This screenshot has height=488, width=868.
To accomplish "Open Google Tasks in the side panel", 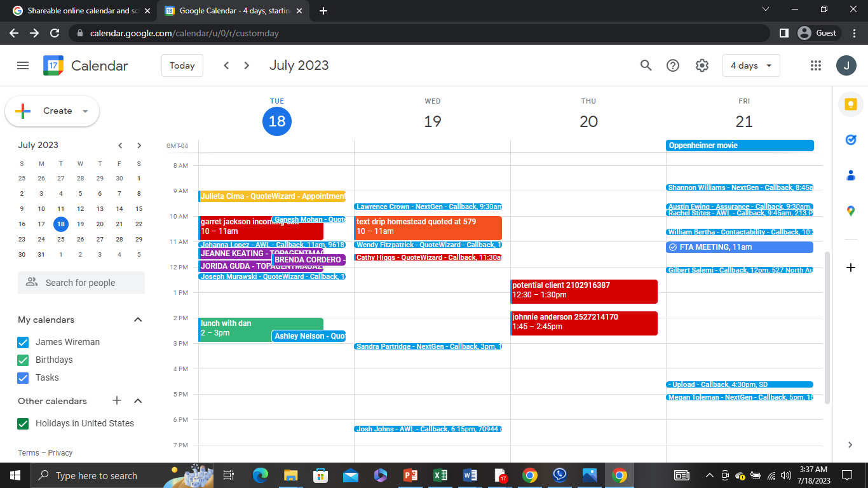I will click(851, 140).
